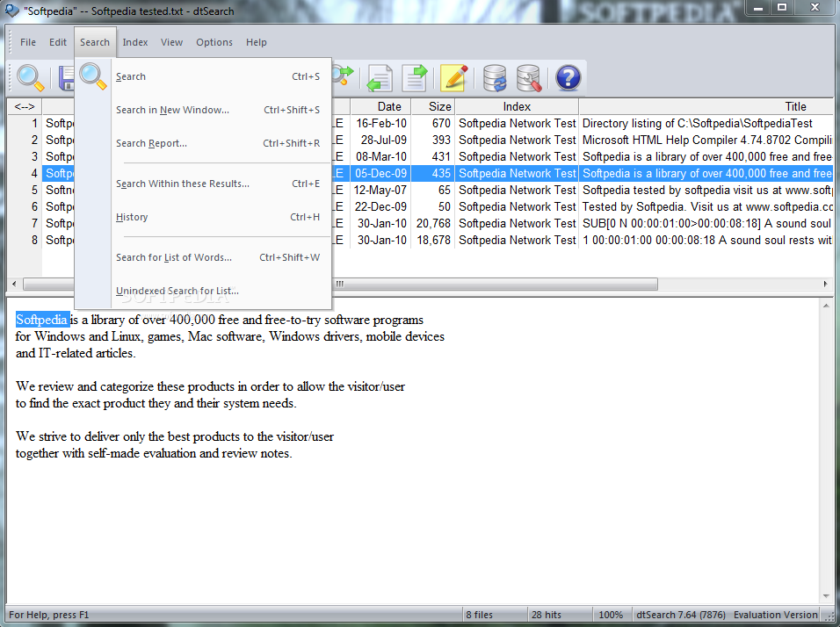Click the Search magnifier toolbar icon
The image size is (840, 627).
30,77
